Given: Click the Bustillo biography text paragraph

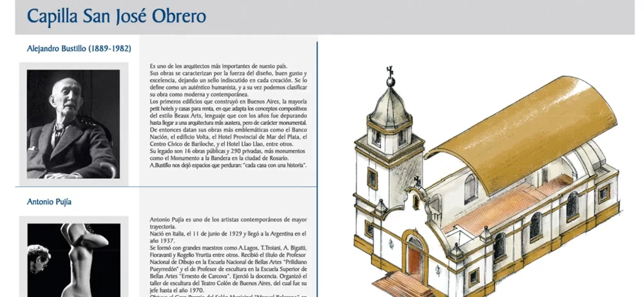Looking at the screenshot, I should tap(228, 116).
